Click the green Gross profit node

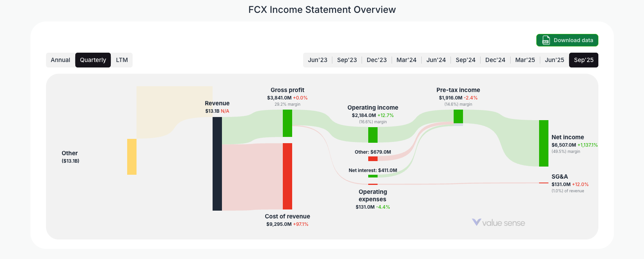point(287,124)
